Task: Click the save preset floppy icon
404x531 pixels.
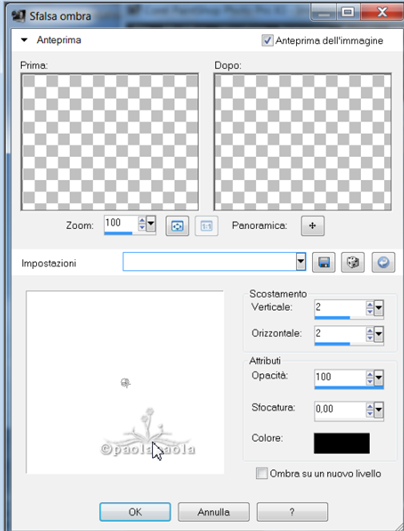Action: [323, 262]
